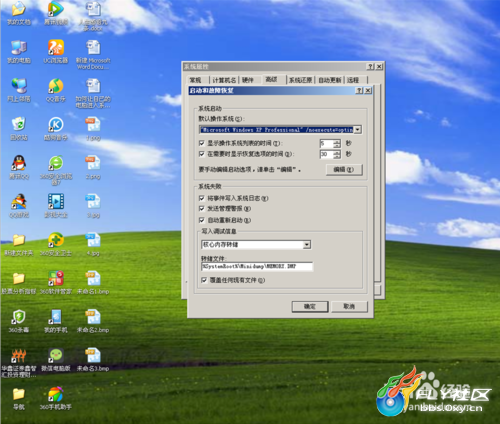Launch 360软件管家 desktop shortcut
The width and height of the screenshot is (500, 424).
tap(56, 278)
